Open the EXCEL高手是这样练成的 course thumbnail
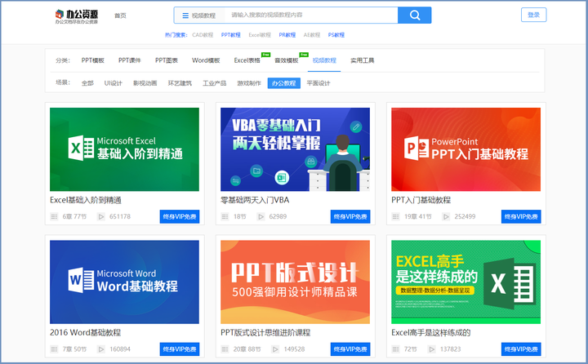Screen dimensions: 588x364 tap(465, 282)
